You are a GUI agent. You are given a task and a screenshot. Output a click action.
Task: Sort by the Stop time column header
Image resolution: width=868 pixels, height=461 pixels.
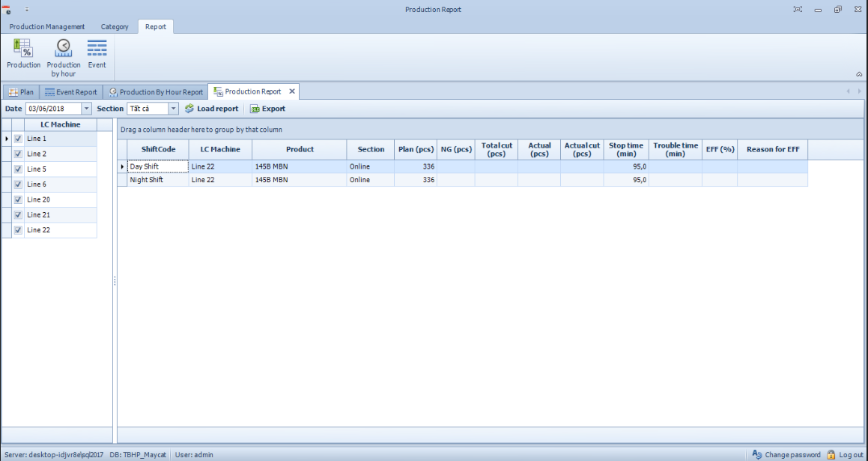click(625, 149)
